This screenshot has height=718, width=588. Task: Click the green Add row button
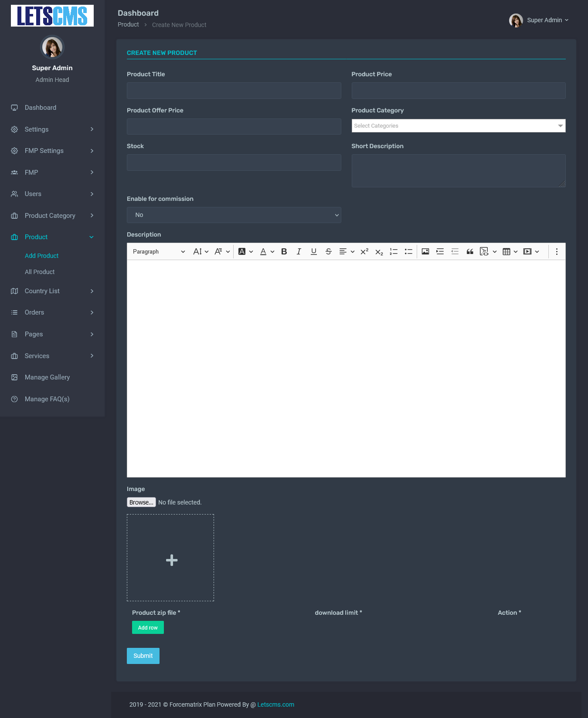(x=148, y=628)
